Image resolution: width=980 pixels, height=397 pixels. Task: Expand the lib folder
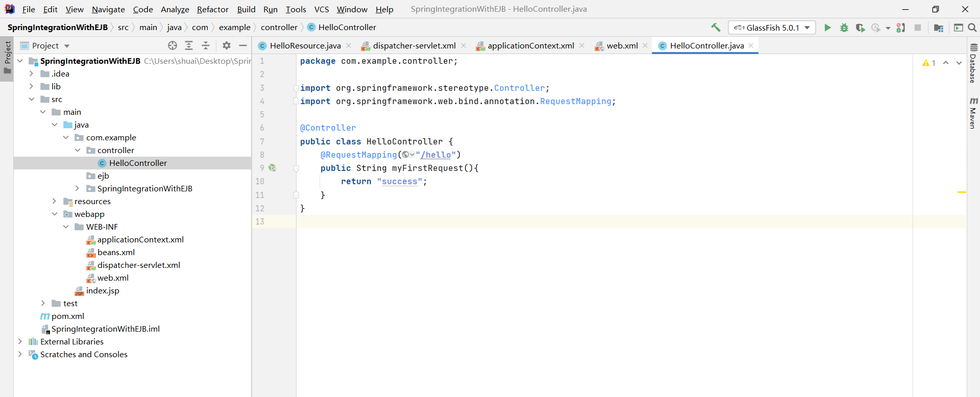(31, 86)
